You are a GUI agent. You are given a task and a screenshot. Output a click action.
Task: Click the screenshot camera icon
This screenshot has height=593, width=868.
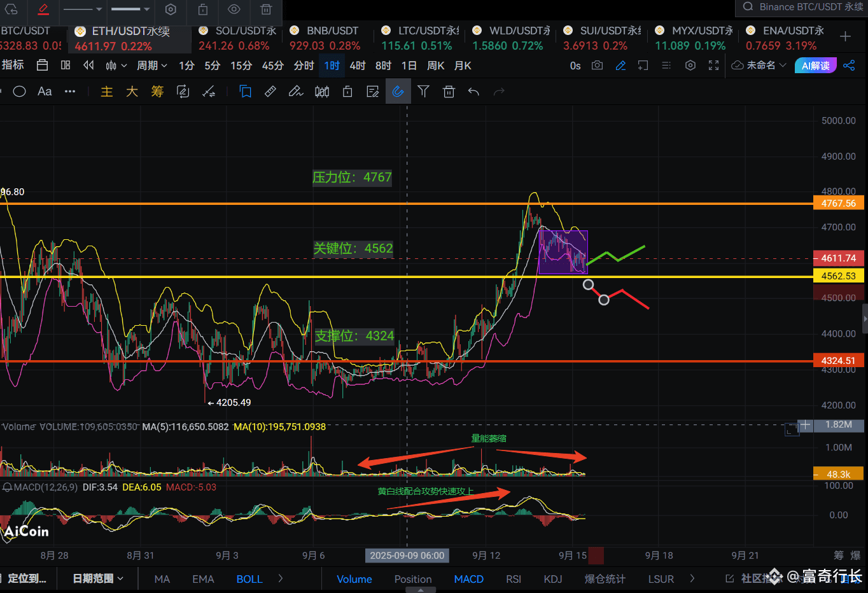(x=597, y=66)
